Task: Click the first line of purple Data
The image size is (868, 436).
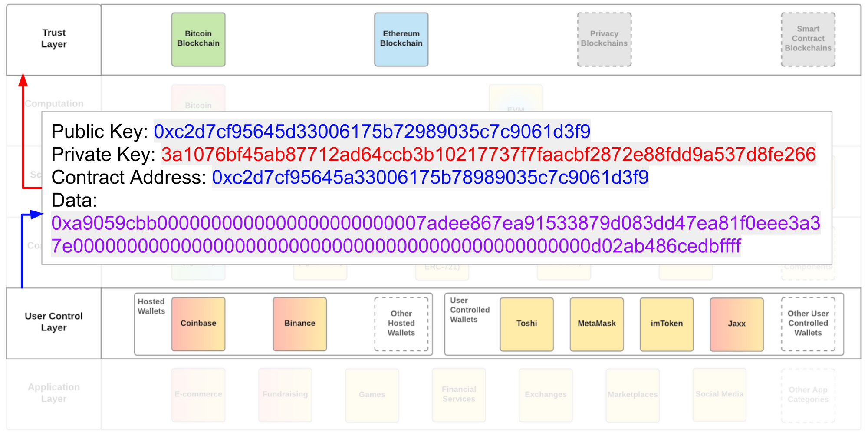Action: pos(436,223)
